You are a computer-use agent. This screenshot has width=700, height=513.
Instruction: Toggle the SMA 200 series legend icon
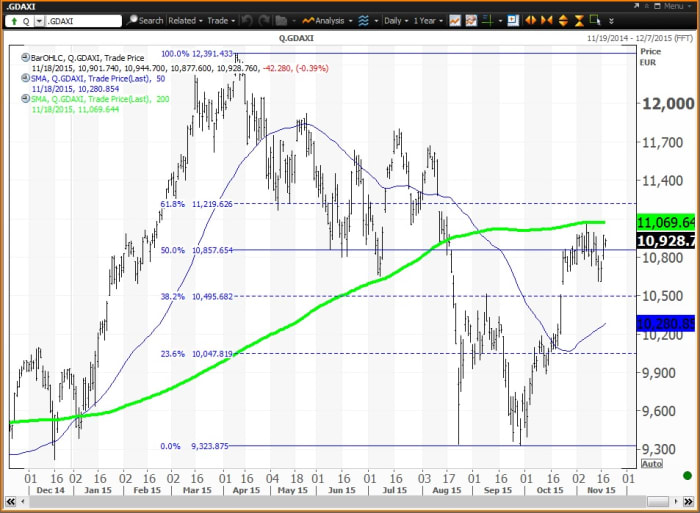[x=25, y=99]
